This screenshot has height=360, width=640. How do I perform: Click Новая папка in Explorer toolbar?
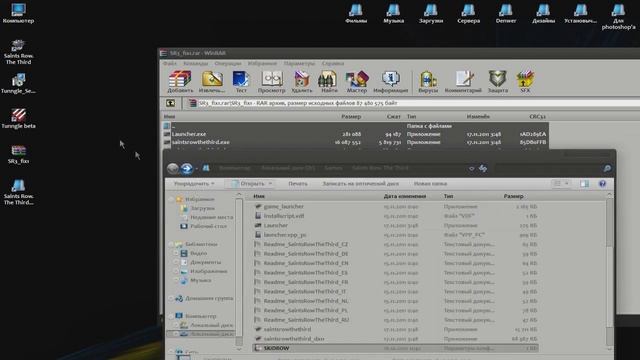(x=430, y=184)
